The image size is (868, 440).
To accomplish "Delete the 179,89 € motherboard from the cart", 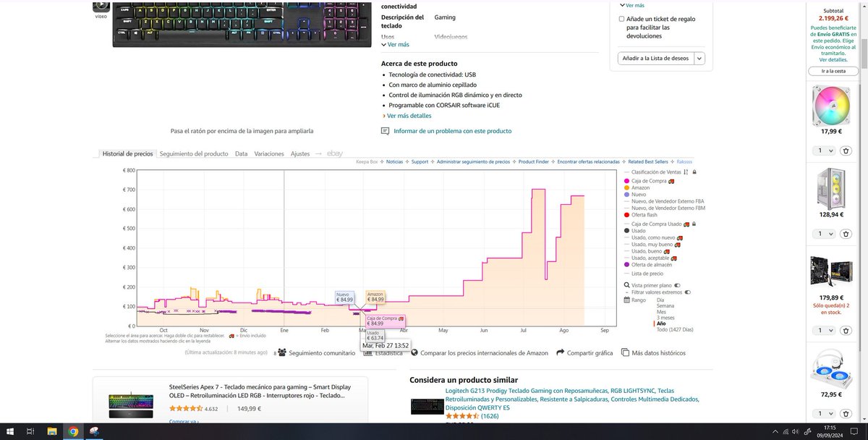I will point(846,330).
